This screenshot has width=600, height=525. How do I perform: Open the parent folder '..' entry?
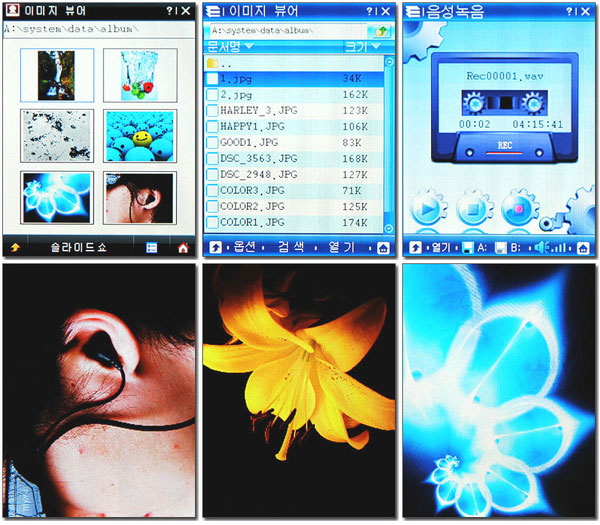tap(293, 63)
